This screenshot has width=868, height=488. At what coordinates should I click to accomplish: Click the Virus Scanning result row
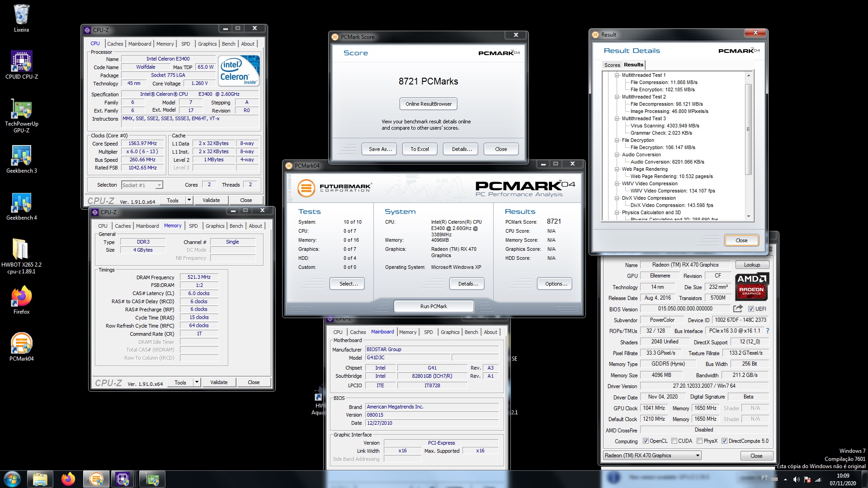click(x=665, y=126)
